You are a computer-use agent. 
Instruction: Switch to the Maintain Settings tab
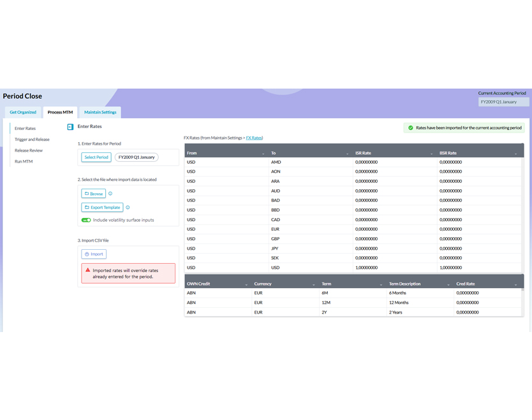(x=100, y=112)
